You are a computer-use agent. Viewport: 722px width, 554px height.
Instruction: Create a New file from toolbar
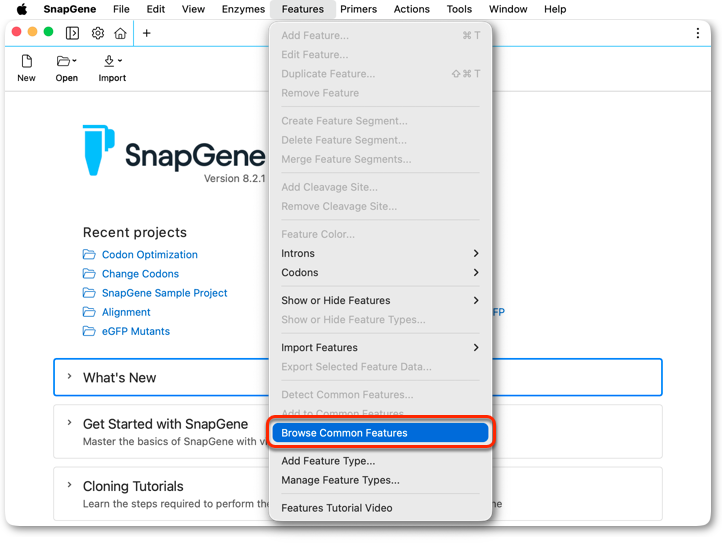click(26, 68)
